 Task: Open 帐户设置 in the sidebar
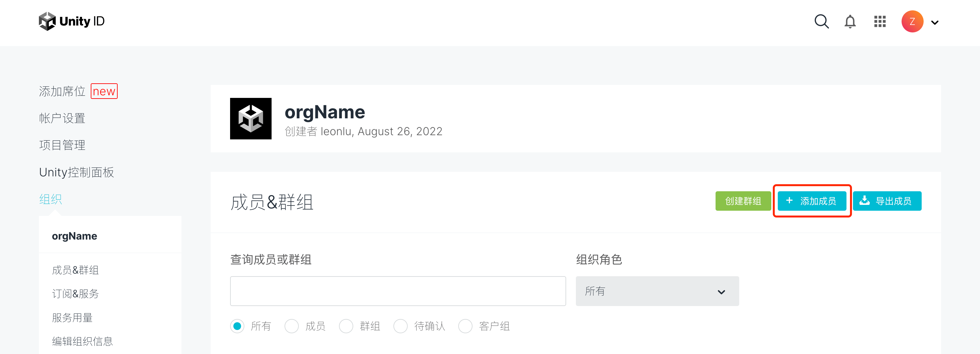coord(62,118)
